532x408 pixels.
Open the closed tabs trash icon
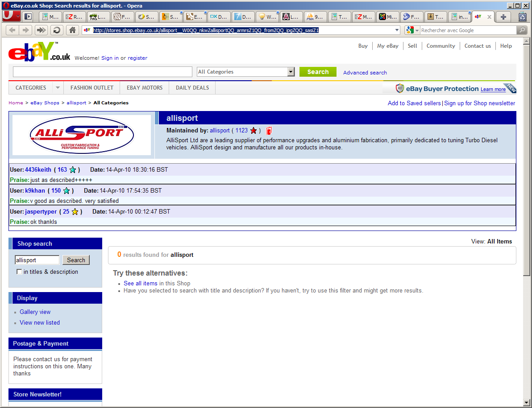coord(523,17)
